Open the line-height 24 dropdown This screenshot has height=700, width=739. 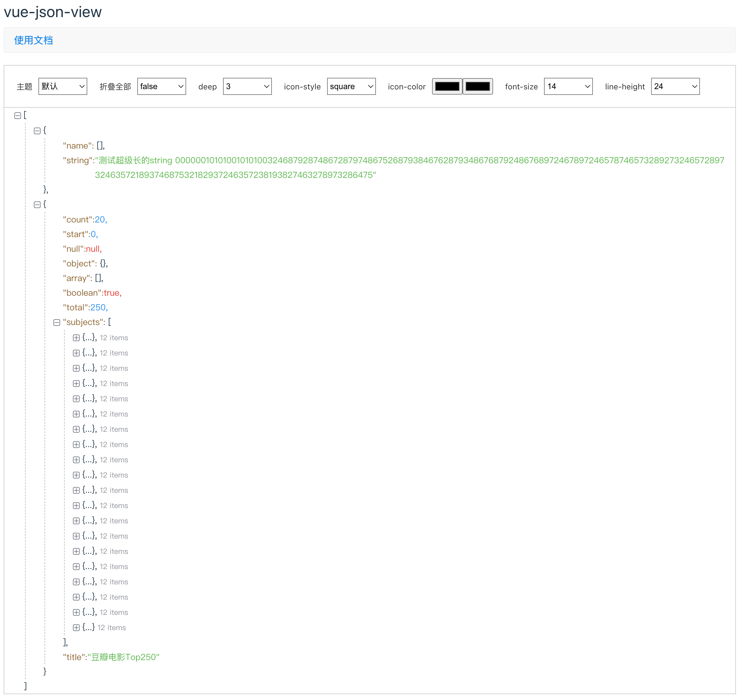(676, 87)
